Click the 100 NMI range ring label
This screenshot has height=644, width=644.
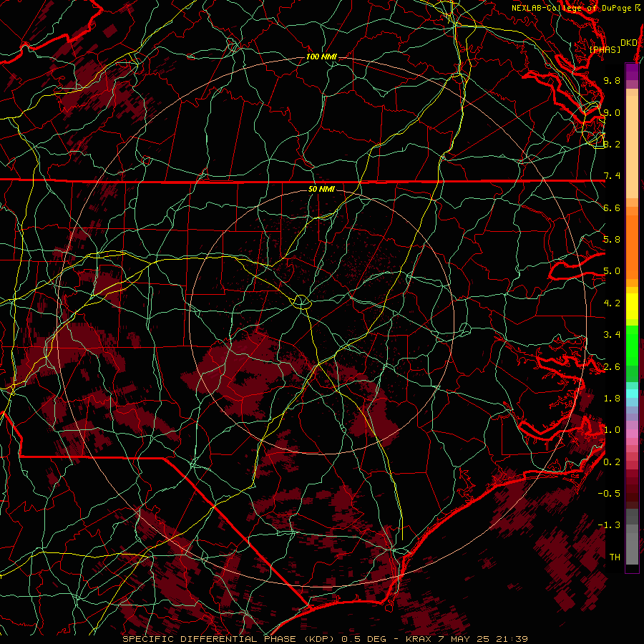321,57
